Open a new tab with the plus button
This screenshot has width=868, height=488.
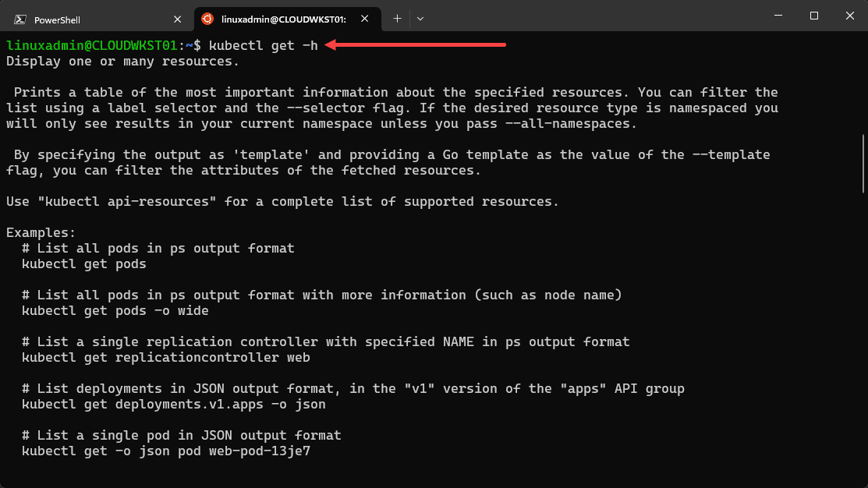[x=397, y=18]
